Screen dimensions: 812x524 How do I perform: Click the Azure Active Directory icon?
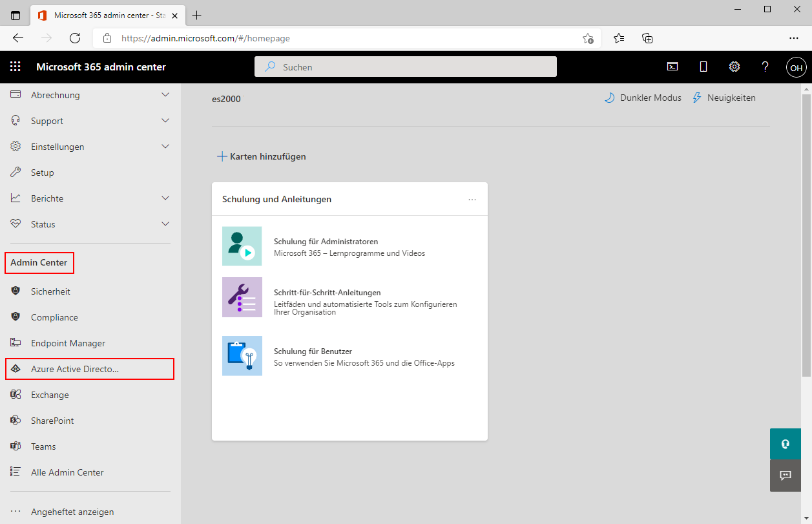click(16, 369)
